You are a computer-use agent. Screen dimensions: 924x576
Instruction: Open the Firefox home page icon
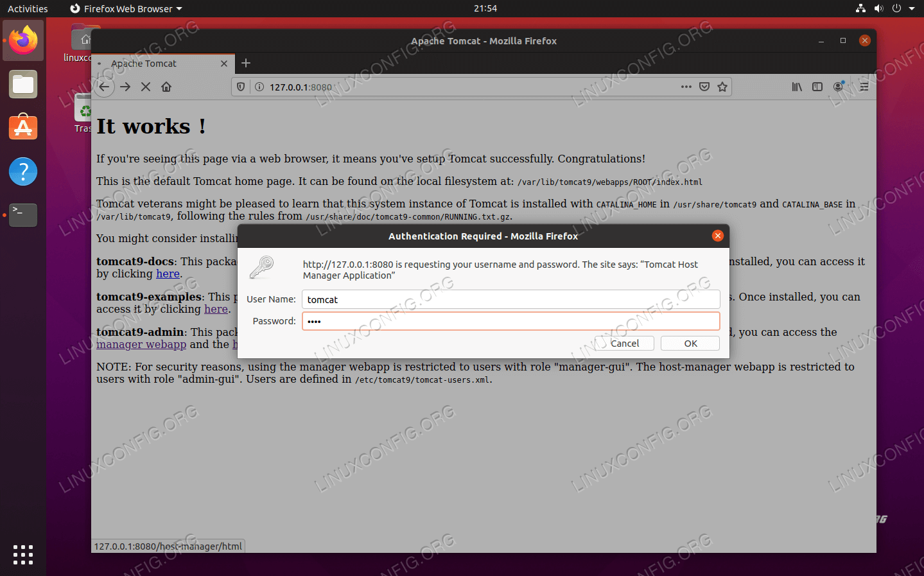(x=166, y=87)
